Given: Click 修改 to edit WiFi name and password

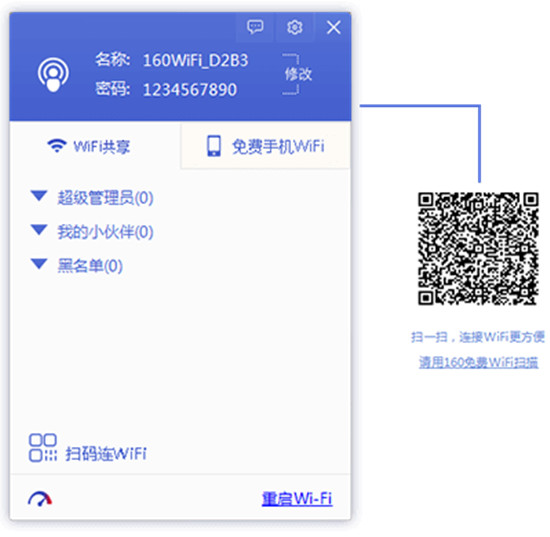Looking at the screenshot, I should click(x=298, y=74).
